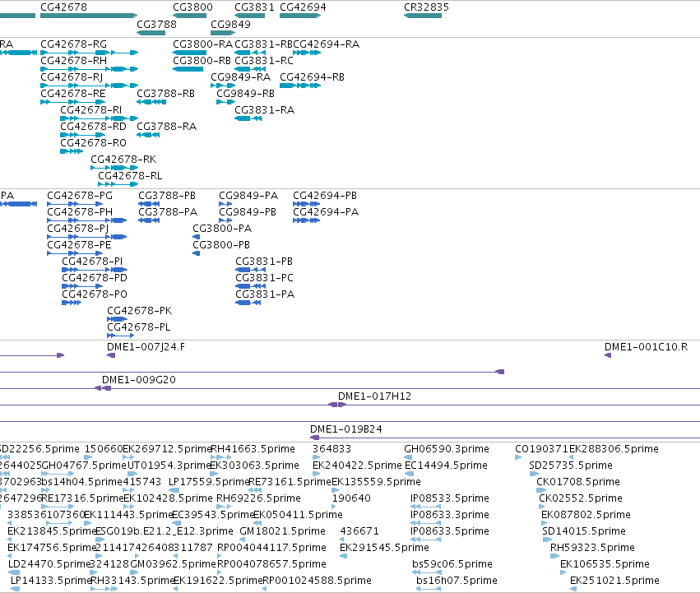Select the RH41663.5prime EST label
The width and height of the screenshot is (700, 593).
(x=253, y=449)
